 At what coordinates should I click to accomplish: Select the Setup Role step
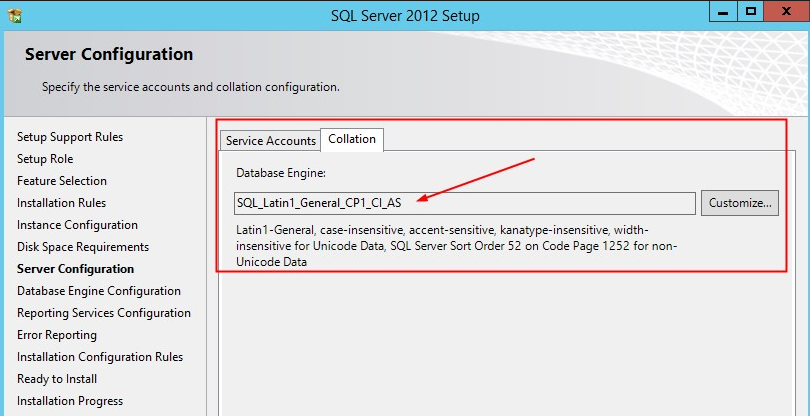(x=45, y=159)
